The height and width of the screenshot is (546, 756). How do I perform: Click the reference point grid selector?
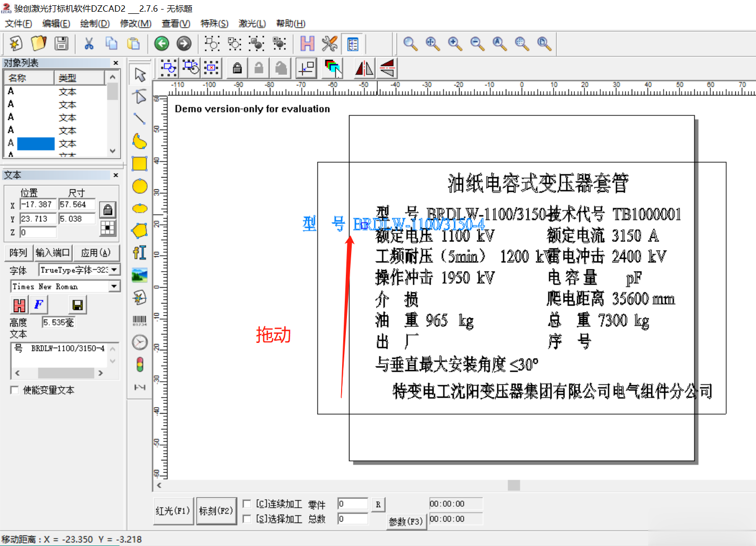click(x=108, y=228)
